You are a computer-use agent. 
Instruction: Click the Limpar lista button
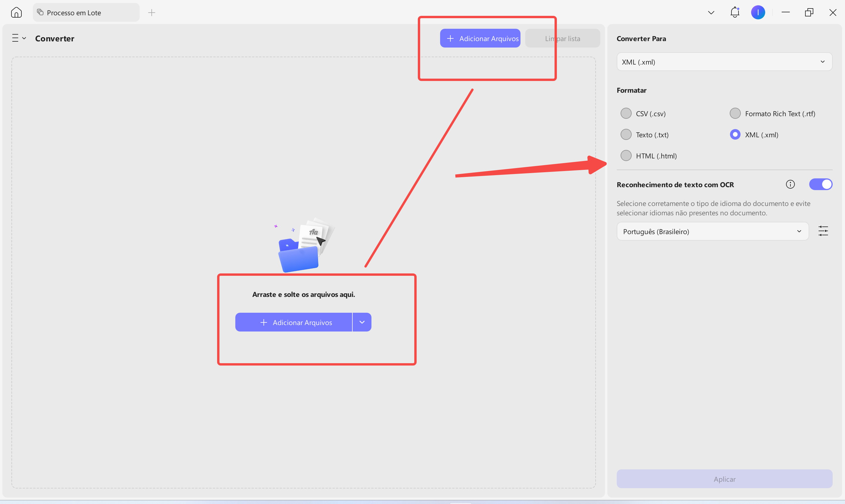pyautogui.click(x=562, y=38)
